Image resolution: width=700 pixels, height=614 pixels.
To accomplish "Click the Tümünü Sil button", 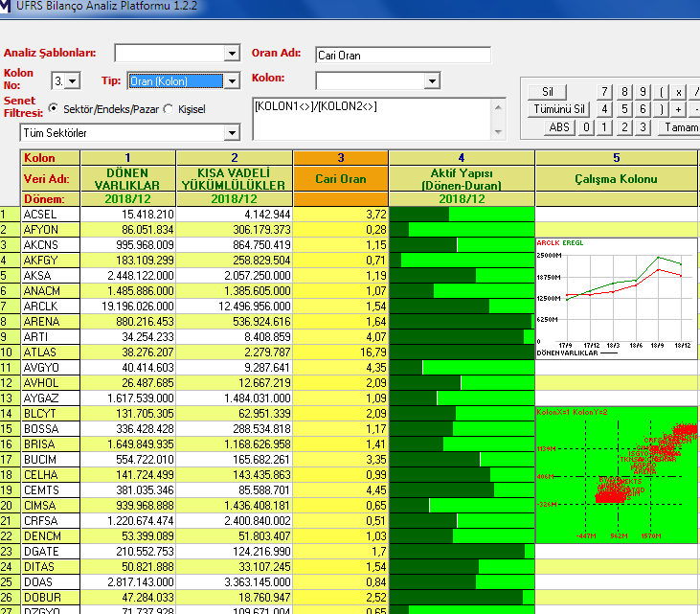I will pyautogui.click(x=559, y=109).
